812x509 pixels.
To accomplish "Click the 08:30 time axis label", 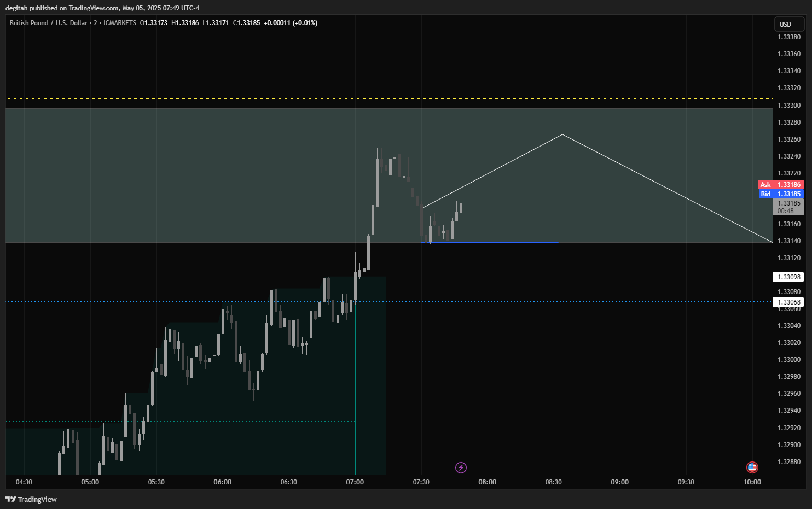I will click(554, 482).
